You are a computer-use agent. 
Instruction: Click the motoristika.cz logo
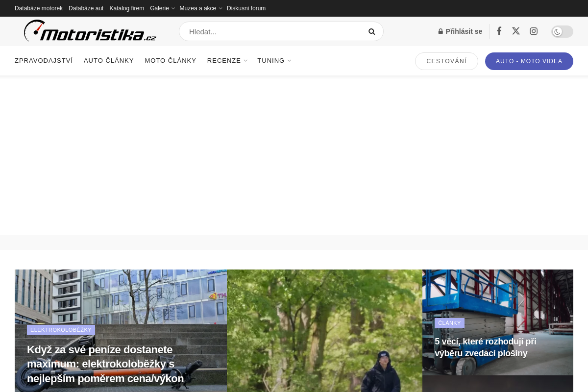point(90,31)
